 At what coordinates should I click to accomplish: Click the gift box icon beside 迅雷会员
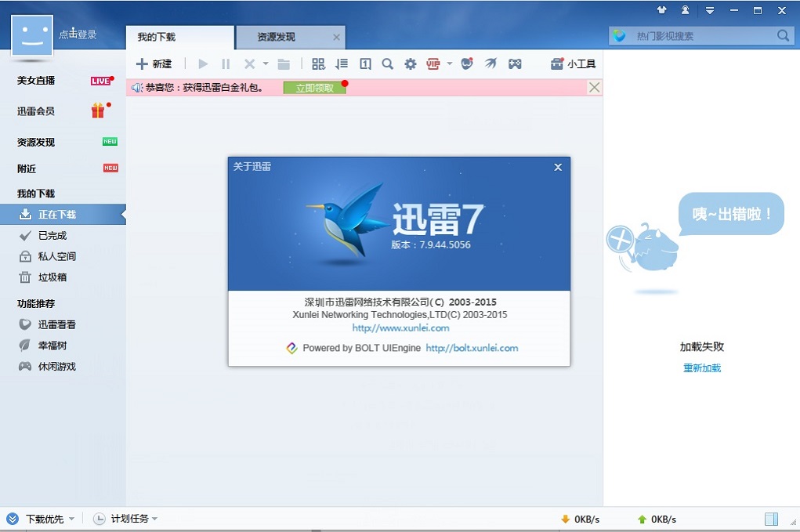(98, 110)
